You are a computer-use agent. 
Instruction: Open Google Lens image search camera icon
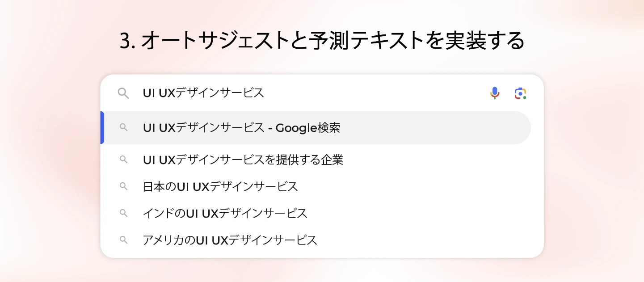[520, 93]
